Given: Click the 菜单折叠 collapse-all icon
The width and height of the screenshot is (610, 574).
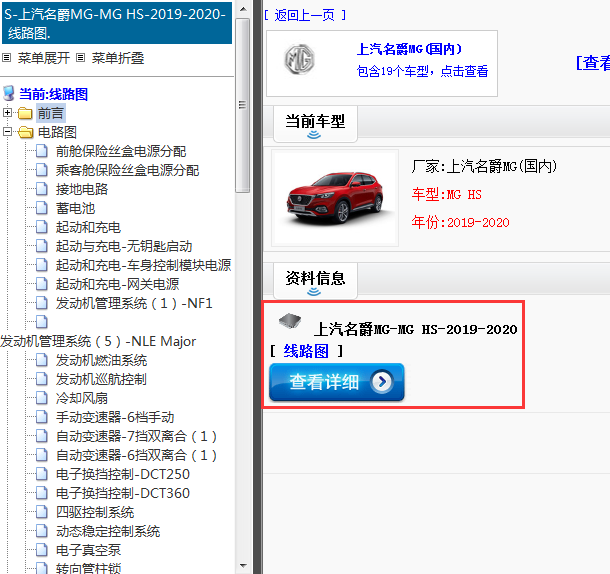Looking at the screenshot, I should click(x=80, y=58).
